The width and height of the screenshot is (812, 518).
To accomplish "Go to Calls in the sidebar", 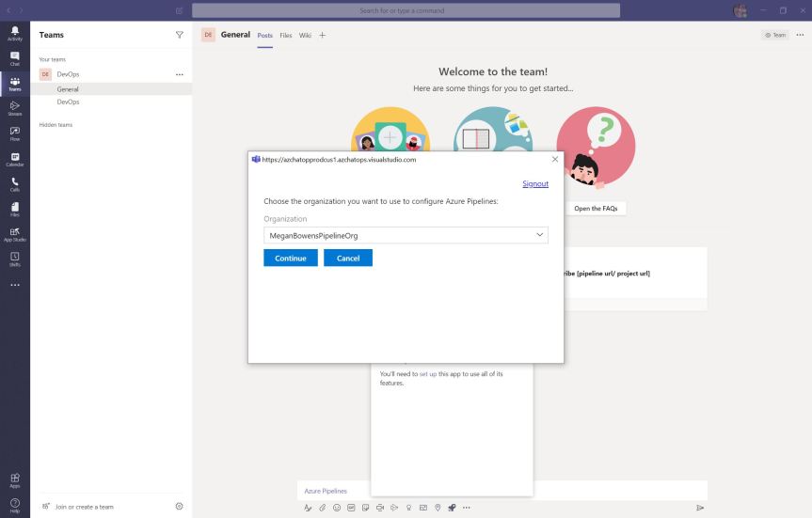I will pos(14,183).
